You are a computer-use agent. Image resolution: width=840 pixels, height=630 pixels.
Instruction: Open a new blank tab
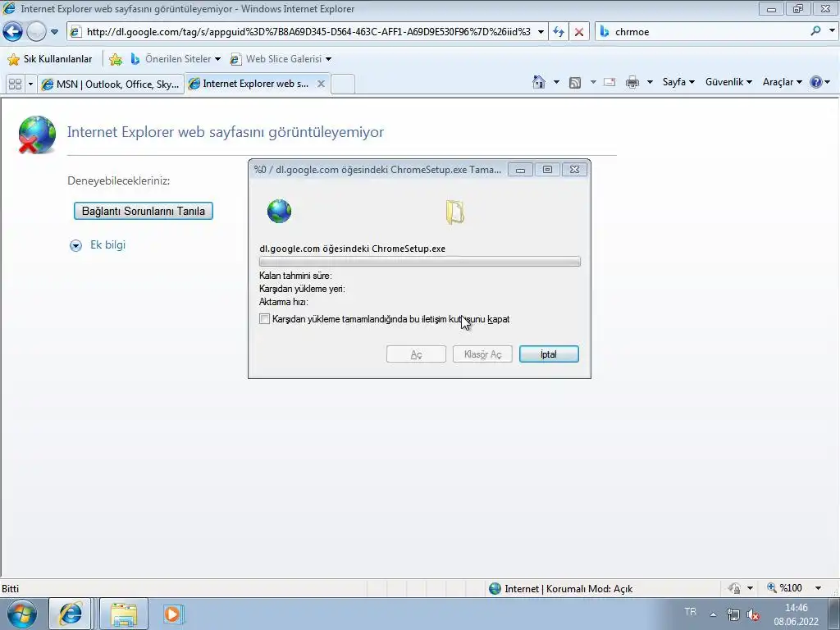[342, 84]
